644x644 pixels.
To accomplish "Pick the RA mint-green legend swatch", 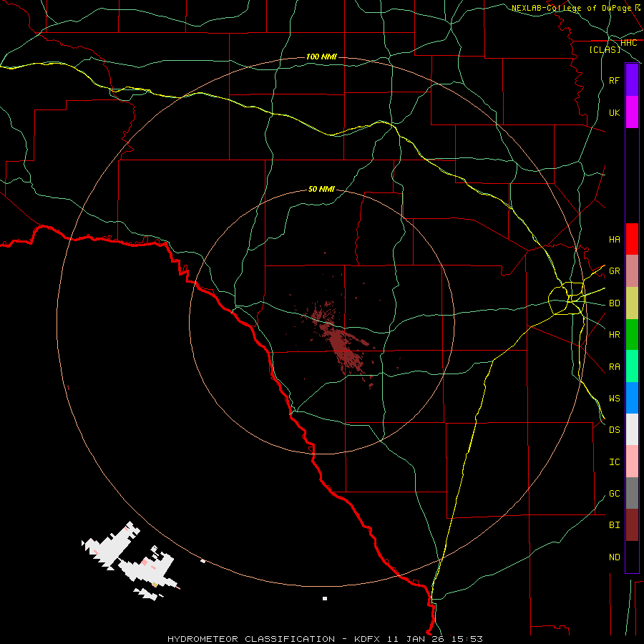I will tap(632, 366).
